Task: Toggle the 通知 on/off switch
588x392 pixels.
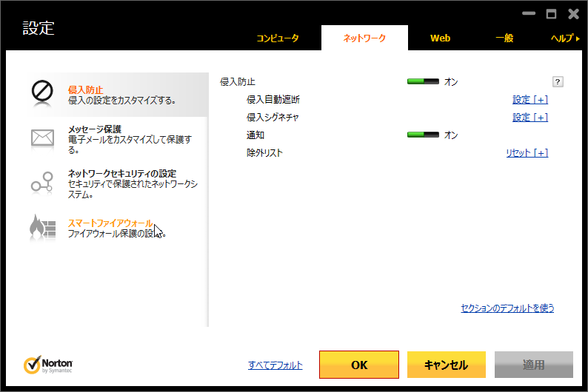Action: coord(423,135)
